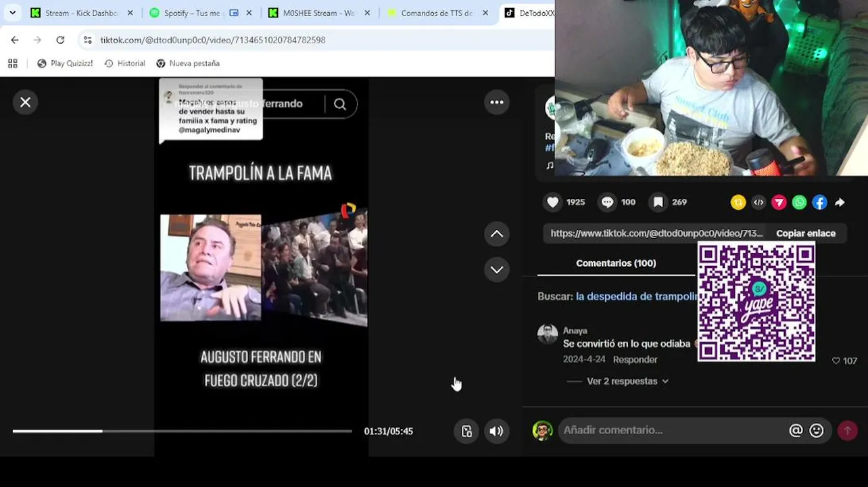The height and width of the screenshot is (487, 868).
Task: Click the red send comment button
Action: coord(848,430)
